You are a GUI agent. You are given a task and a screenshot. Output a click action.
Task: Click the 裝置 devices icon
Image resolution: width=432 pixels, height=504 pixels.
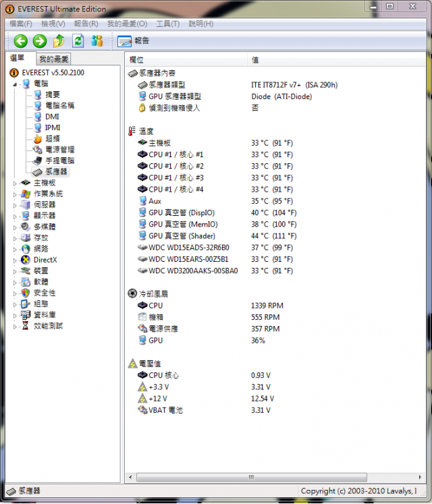point(26,271)
